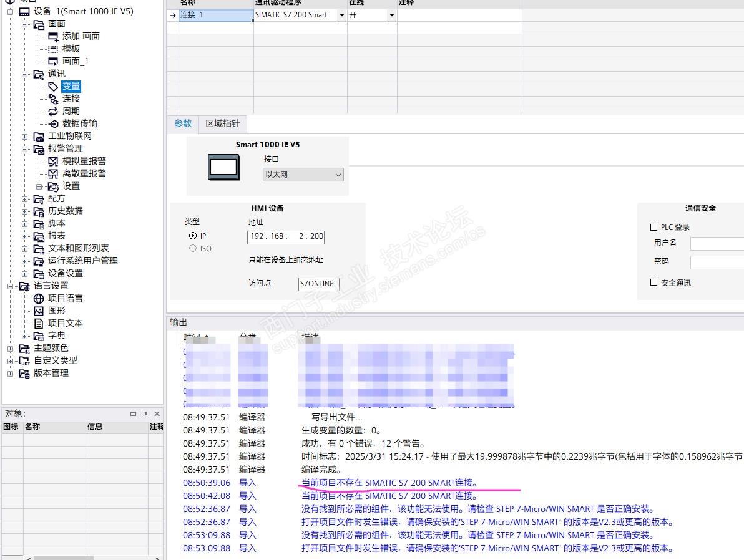Expand the 工业物联网 tree node
The width and height of the screenshot is (744, 560).
(x=25, y=137)
